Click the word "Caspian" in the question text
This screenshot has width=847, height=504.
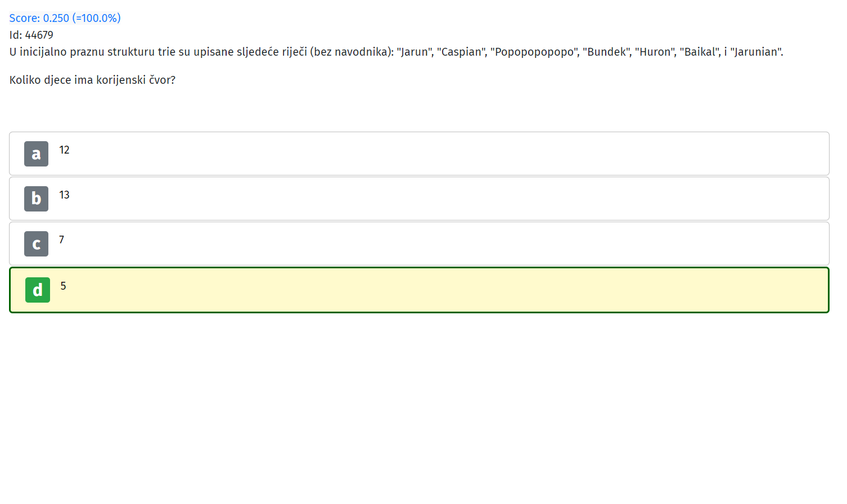click(x=462, y=52)
